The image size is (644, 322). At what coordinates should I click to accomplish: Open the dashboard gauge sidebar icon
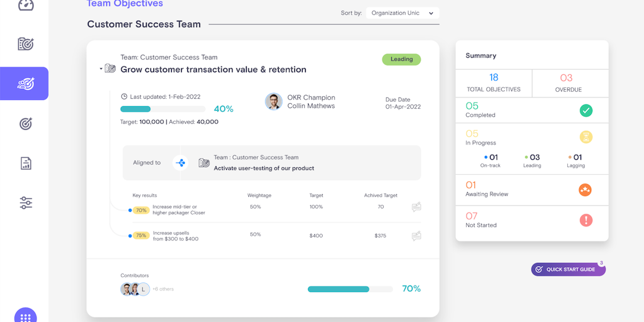[x=25, y=5]
